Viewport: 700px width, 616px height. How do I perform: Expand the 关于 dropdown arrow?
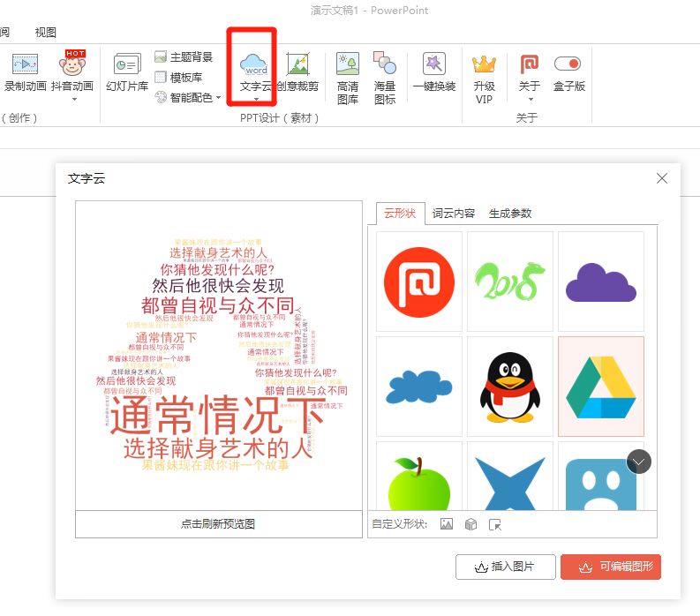pyautogui.click(x=531, y=99)
